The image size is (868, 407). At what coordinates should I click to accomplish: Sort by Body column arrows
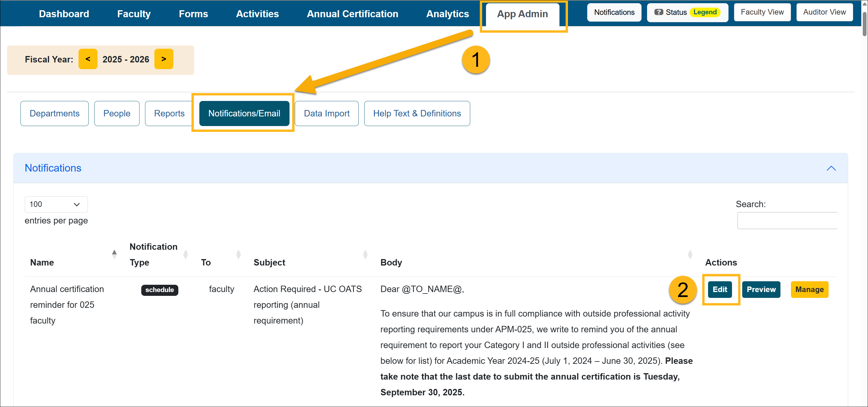point(690,254)
